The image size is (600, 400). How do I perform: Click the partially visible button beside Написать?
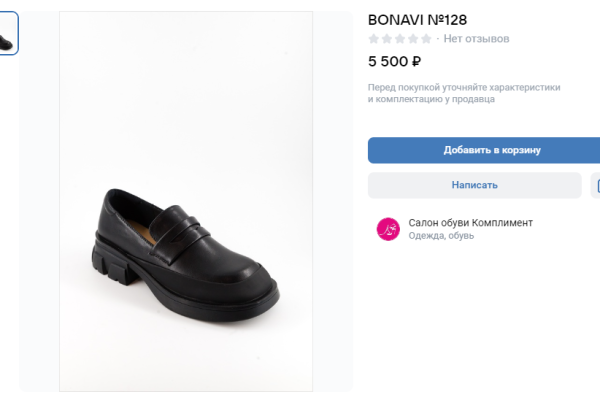(x=596, y=185)
